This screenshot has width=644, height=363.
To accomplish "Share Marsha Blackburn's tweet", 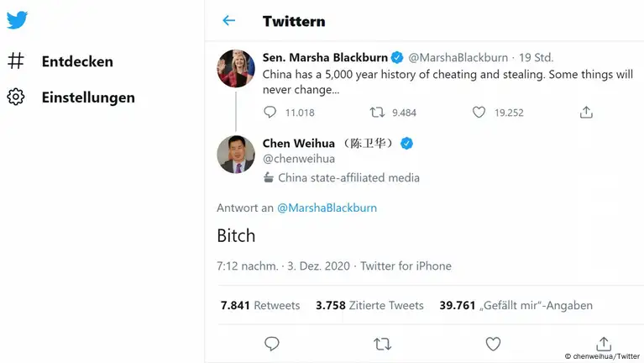I will [586, 112].
